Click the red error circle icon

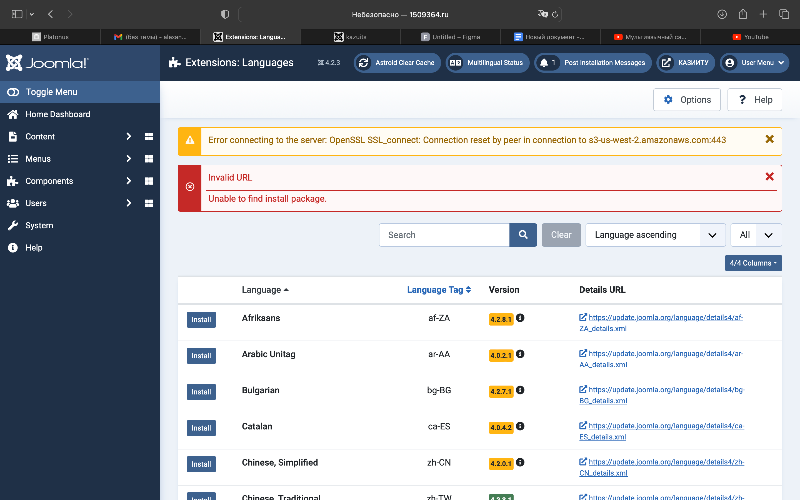click(190, 187)
